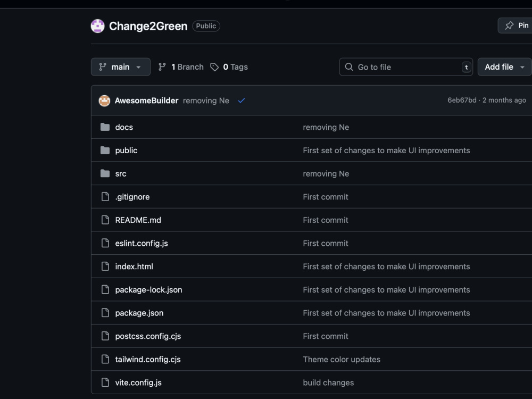The image size is (532, 399).
Task: Click the public folder icon
Action: coord(105,151)
